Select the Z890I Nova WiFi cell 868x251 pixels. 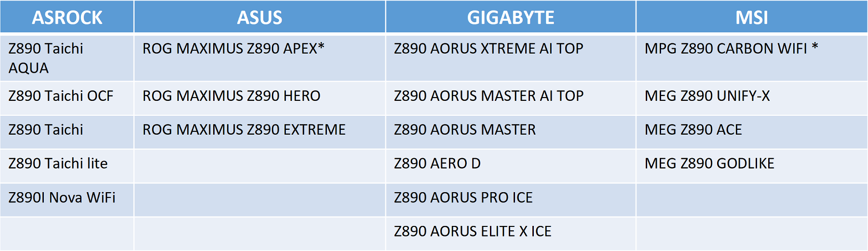(x=62, y=198)
